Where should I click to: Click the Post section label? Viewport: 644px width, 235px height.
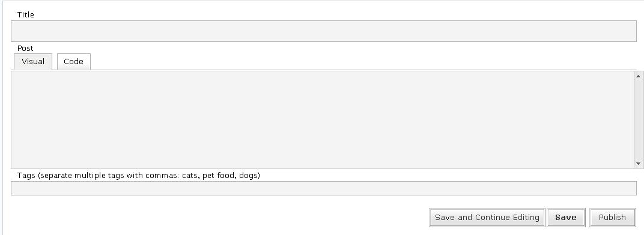point(25,48)
